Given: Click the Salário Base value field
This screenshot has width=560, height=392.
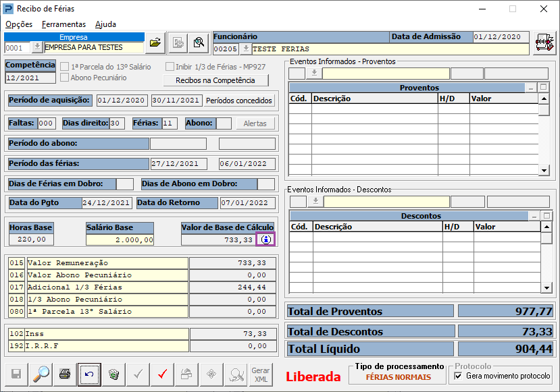Looking at the screenshot, I should (120, 240).
